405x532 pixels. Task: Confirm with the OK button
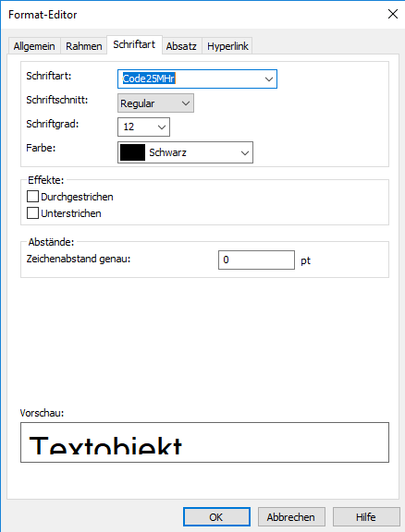point(216,517)
